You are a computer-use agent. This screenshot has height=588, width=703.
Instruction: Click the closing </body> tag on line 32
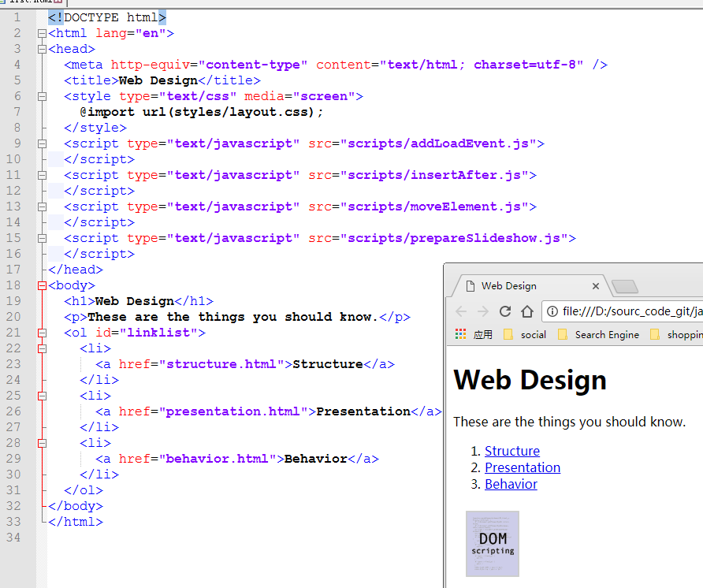76,506
